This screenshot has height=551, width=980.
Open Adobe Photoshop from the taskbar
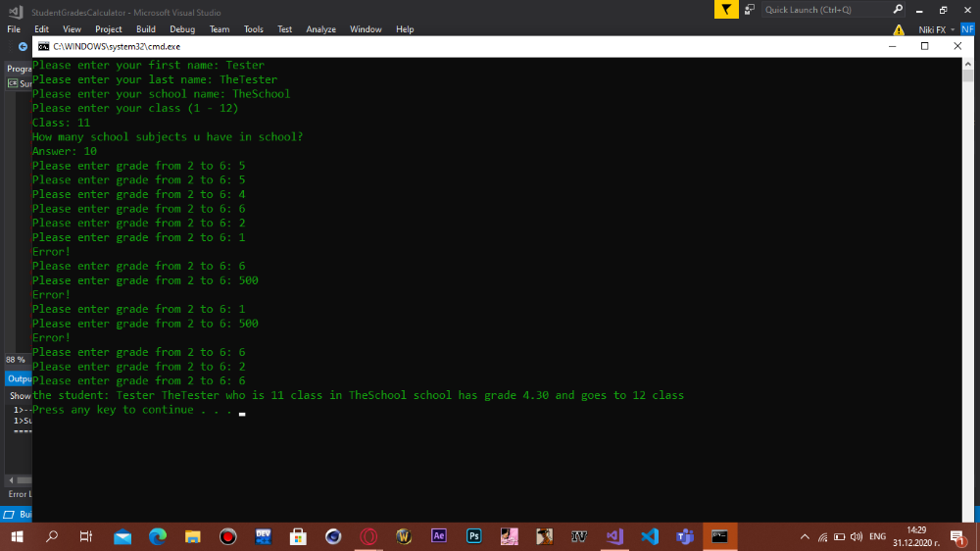click(x=473, y=536)
